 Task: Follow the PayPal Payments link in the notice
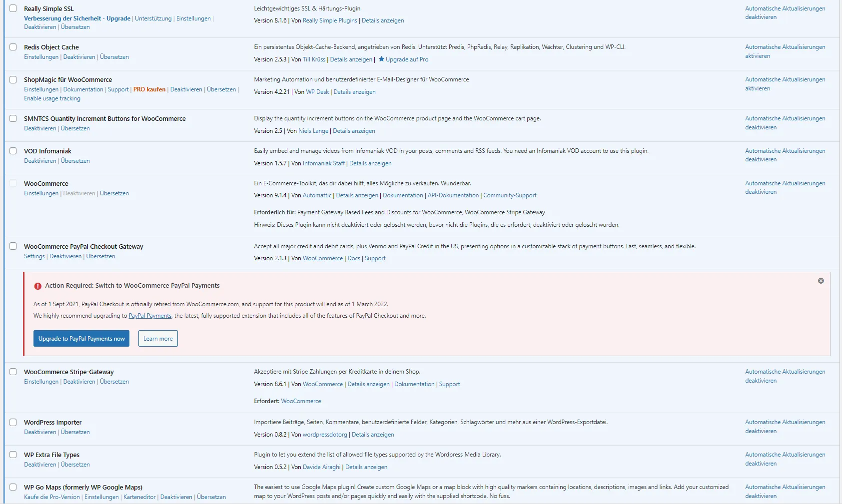(150, 316)
